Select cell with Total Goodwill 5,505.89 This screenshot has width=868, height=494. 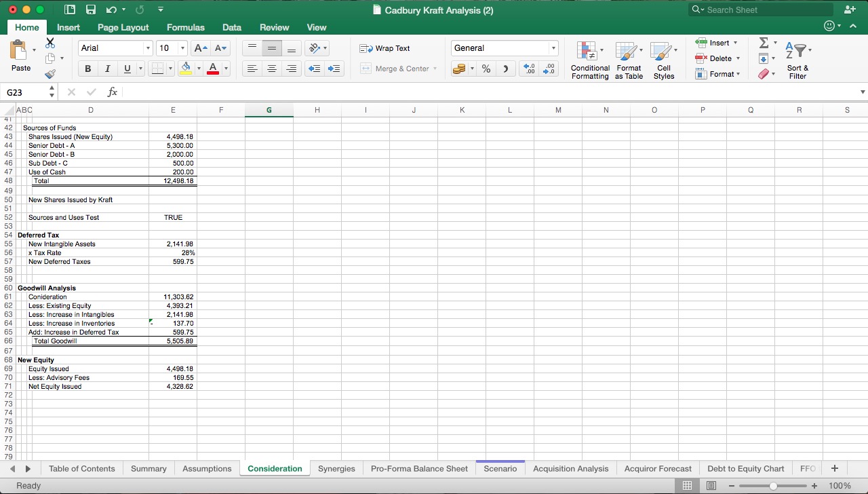click(173, 341)
